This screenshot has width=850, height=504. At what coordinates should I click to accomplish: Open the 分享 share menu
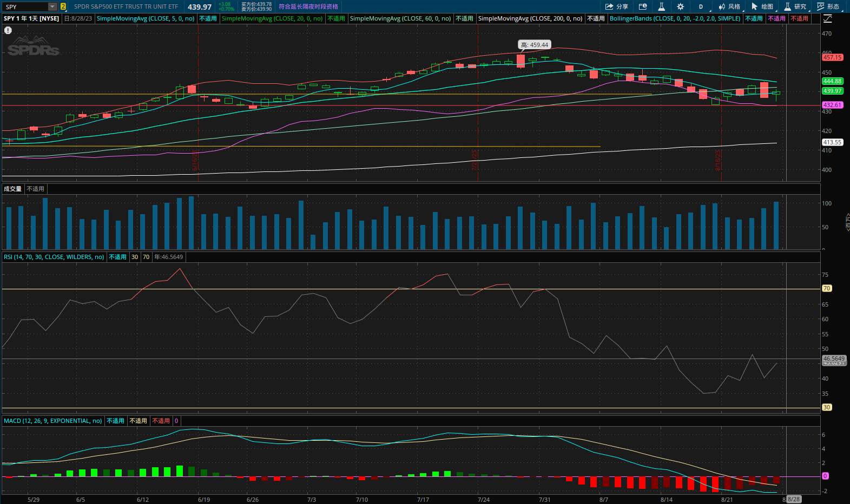pos(616,6)
